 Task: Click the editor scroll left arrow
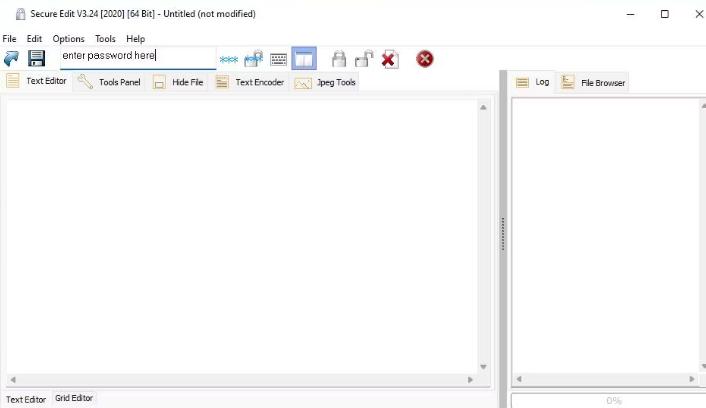[x=13, y=380]
